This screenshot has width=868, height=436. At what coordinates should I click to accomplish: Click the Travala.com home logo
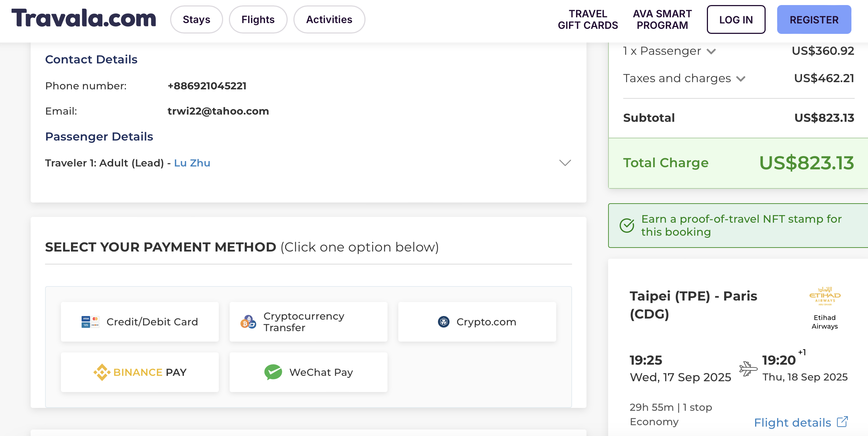coord(84,18)
